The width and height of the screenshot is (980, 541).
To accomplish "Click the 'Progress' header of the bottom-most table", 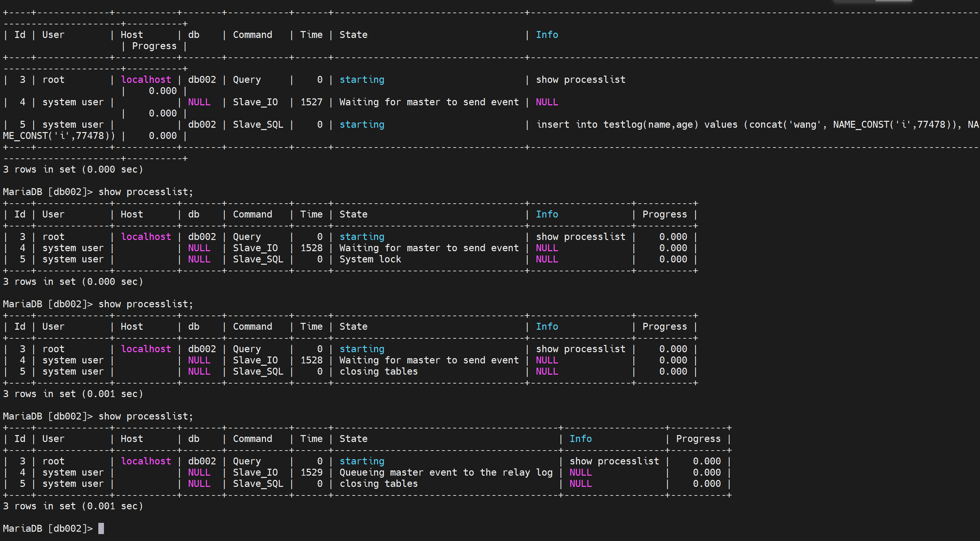I will pyautogui.click(x=698, y=439).
